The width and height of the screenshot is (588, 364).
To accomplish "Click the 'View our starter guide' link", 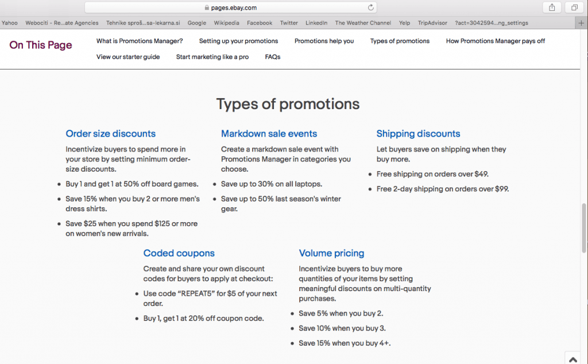I will pyautogui.click(x=128, y=57).
